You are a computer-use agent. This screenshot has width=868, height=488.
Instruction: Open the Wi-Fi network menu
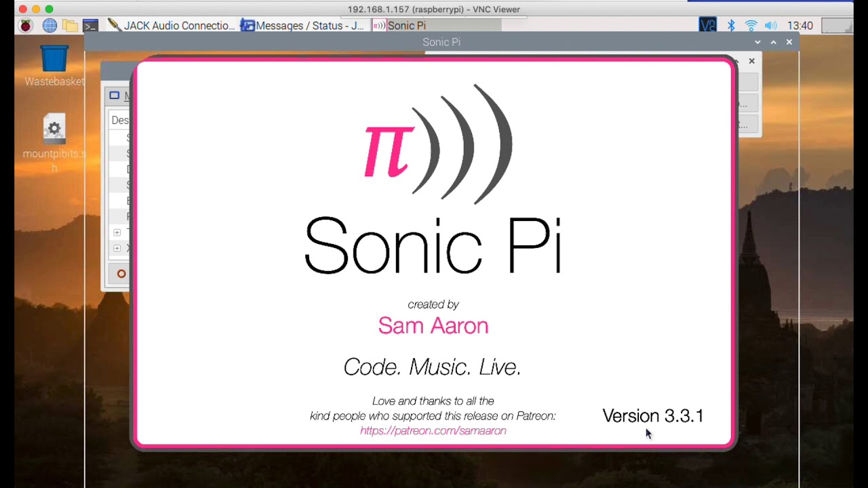point(751,26)
